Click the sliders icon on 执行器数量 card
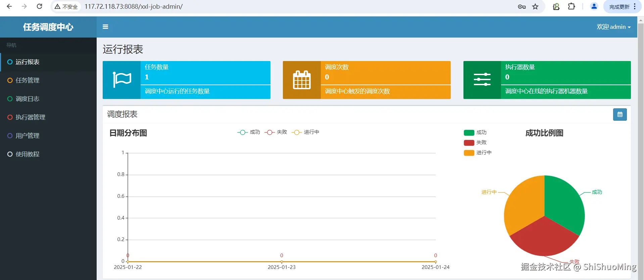The height and width of the screenshot is (280, 644). tap(482, 79)
